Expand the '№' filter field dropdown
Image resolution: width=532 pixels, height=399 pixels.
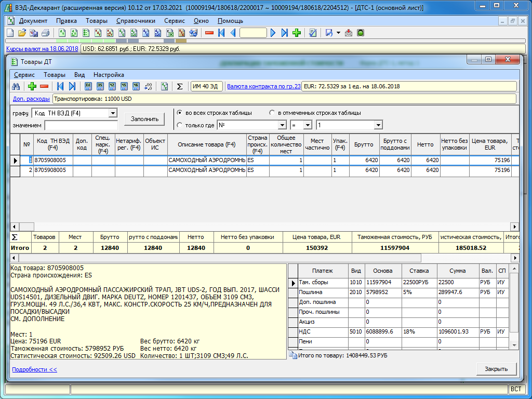point(282,125)
